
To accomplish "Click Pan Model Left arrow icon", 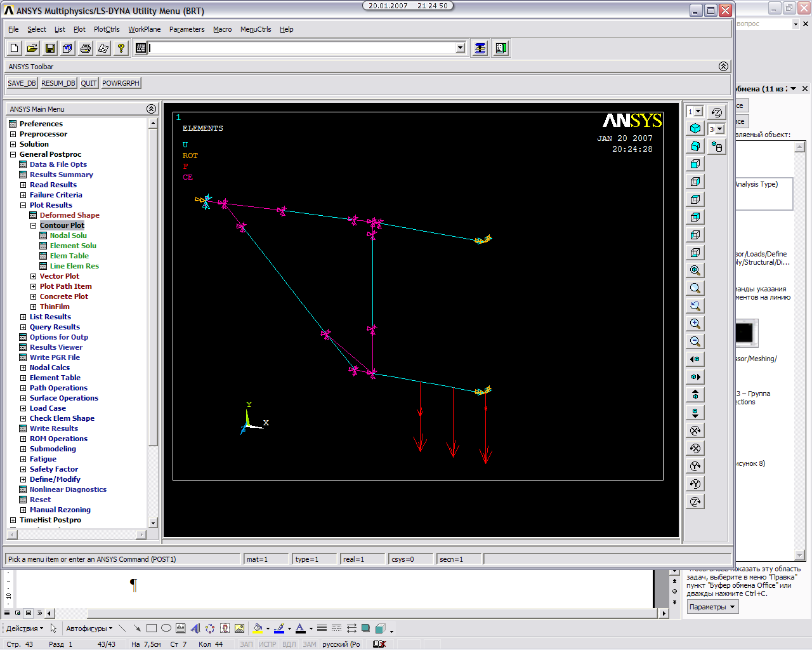I will pos(695,359).
